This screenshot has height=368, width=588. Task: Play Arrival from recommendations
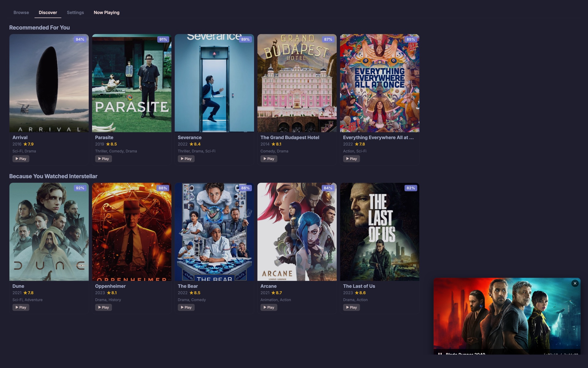point(21,159)
